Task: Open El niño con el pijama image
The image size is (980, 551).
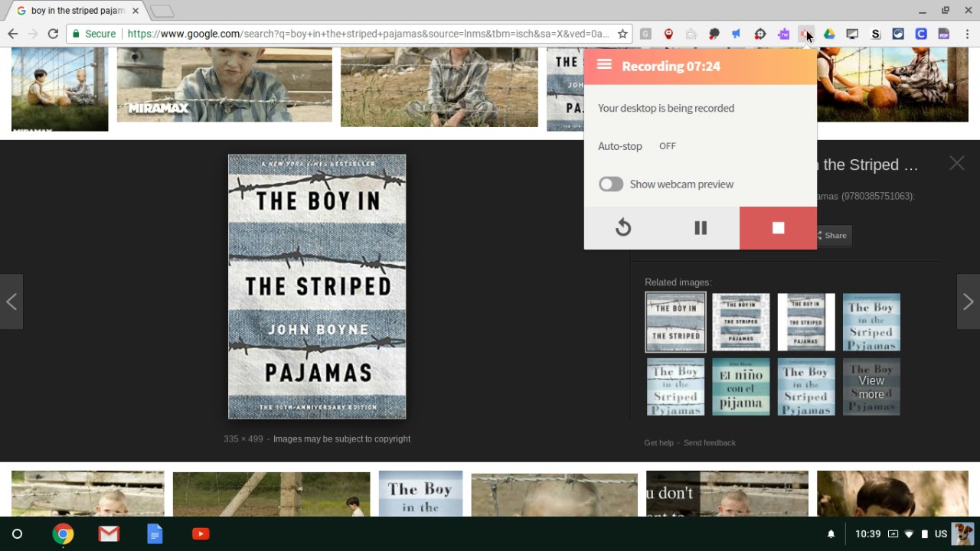Action: coord(740,387)
